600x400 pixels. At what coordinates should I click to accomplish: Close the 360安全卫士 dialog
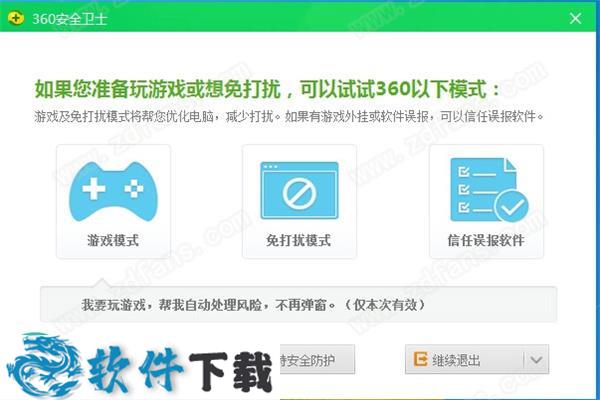point(575,18)
